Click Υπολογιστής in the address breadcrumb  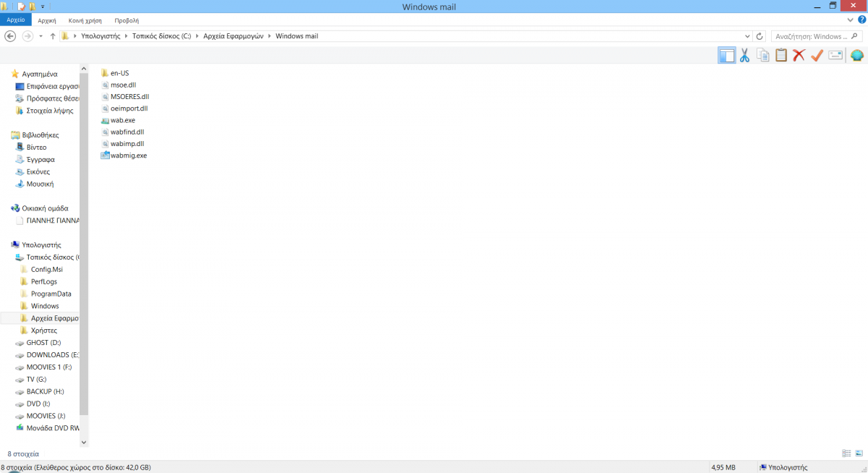(101, 36)
